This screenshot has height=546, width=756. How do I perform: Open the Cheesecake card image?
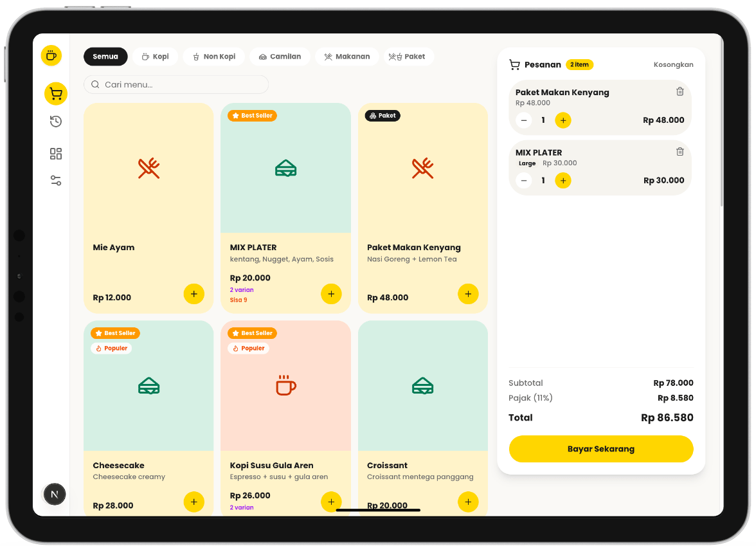pos(148,386)
